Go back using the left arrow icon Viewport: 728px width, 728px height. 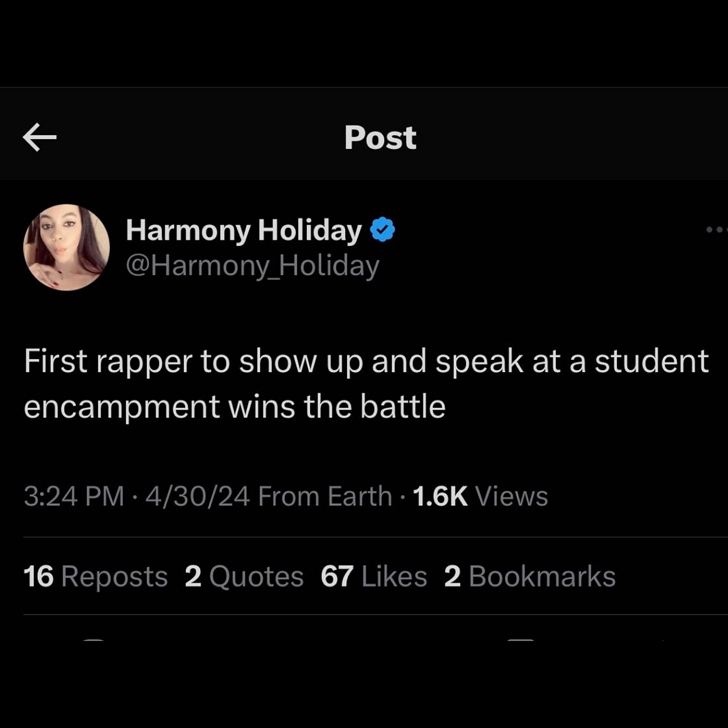(x=39, y=137)
